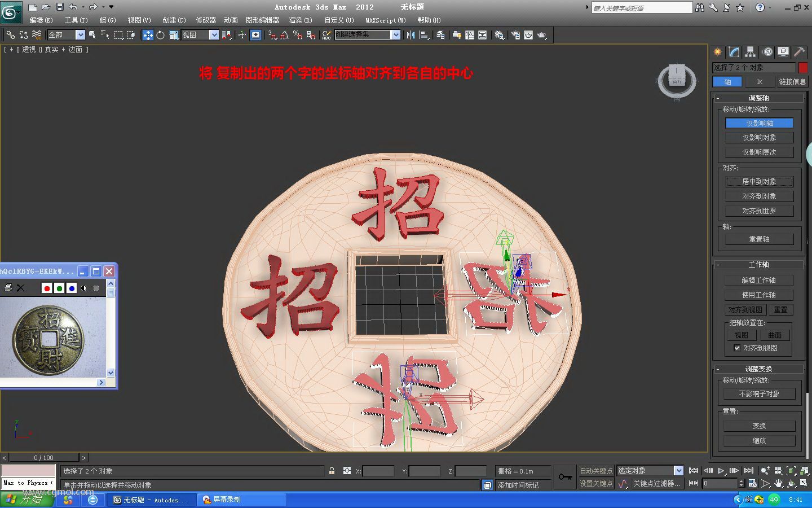Viewport: 812px width, 508px height.
Task: Toggle the 仅影响轴 button
Action: pyautogui.click(x=759, y=123)
